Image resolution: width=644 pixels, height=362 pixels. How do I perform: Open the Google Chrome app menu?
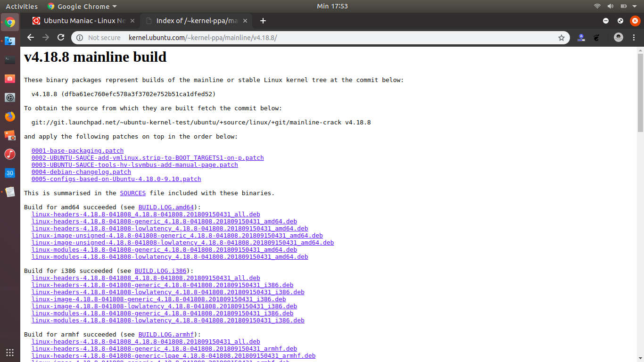82,6
